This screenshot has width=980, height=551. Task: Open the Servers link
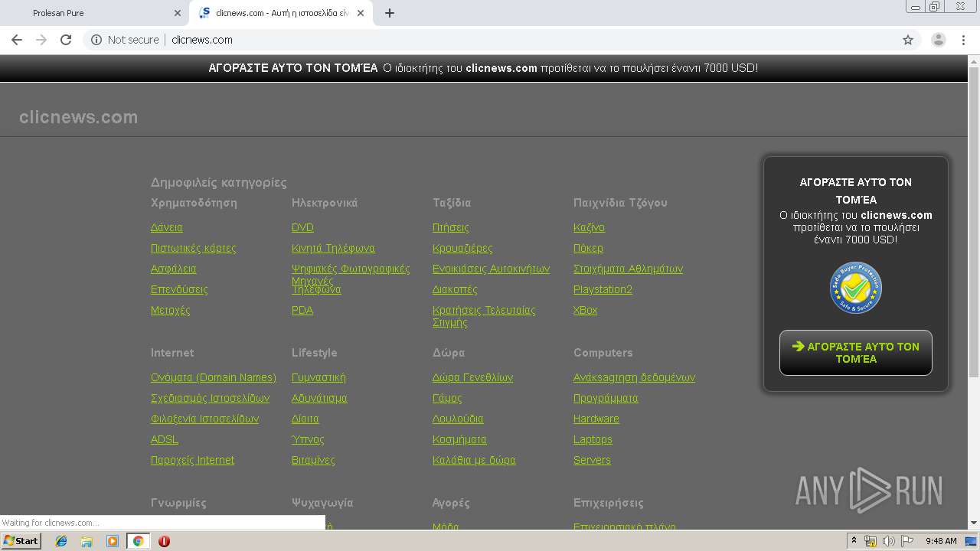coord(592,460)
